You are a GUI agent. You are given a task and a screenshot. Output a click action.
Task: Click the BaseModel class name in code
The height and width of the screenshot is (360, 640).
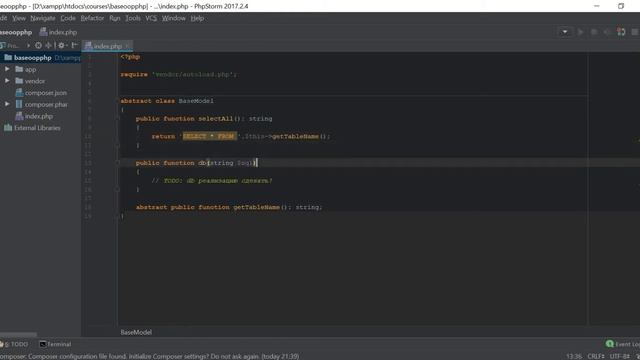(x=196, y=101)
